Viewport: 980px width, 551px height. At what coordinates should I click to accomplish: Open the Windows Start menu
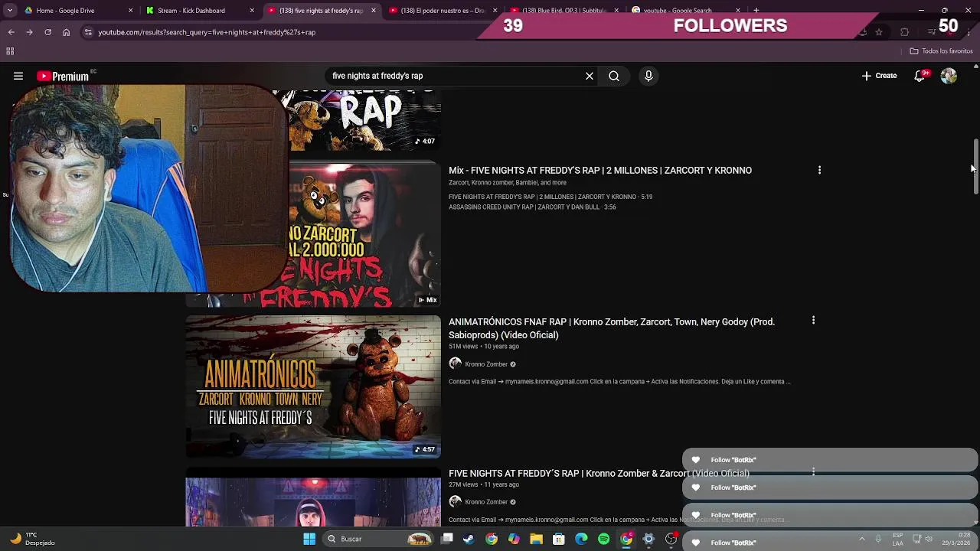coord(309,539)
